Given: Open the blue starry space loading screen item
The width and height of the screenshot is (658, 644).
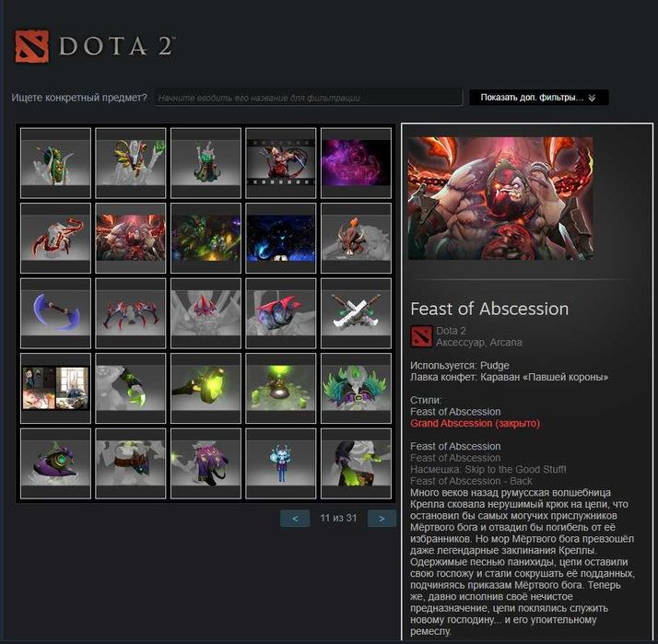Looking at the screenshot, I should click(x=281, y=238).
